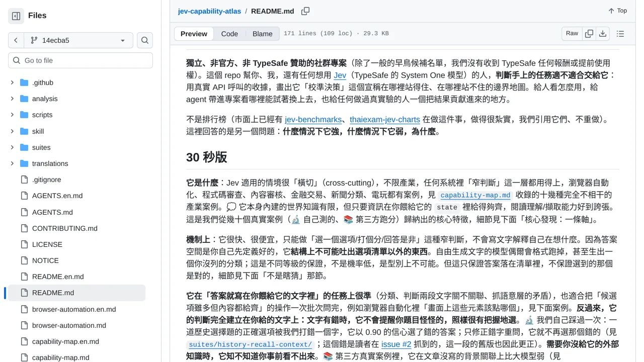Viewport: 644px width, 362px height.
Task: Click the '30 秒版' heading
Action: pos(207,157)
